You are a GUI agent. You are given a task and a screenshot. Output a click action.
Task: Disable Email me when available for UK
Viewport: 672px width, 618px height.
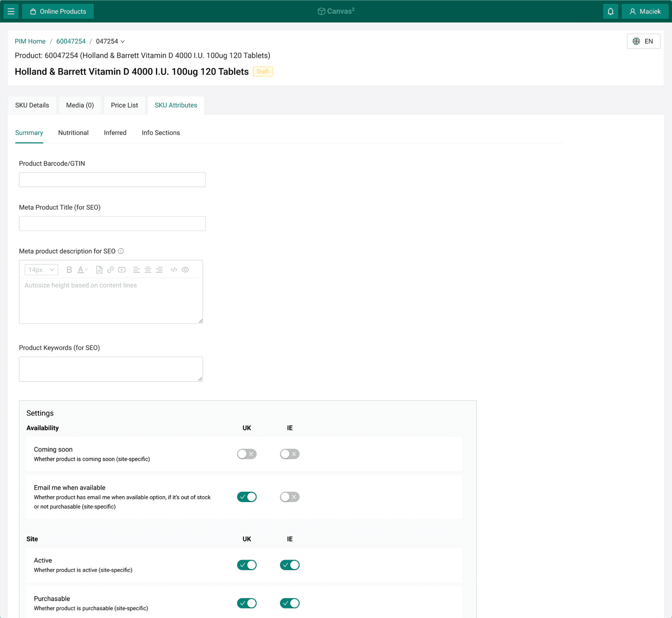247,497
